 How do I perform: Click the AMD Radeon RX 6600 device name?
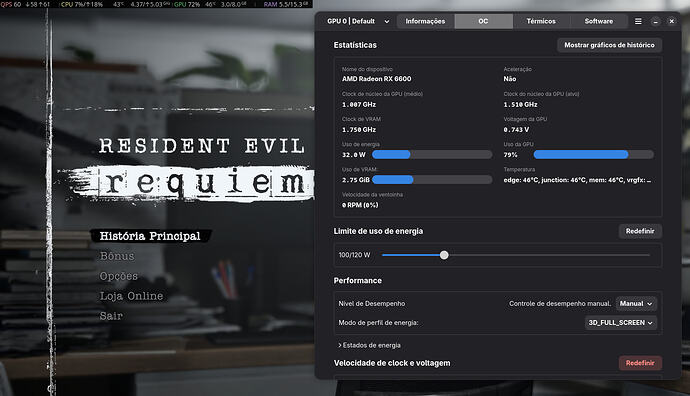(377, 79)
